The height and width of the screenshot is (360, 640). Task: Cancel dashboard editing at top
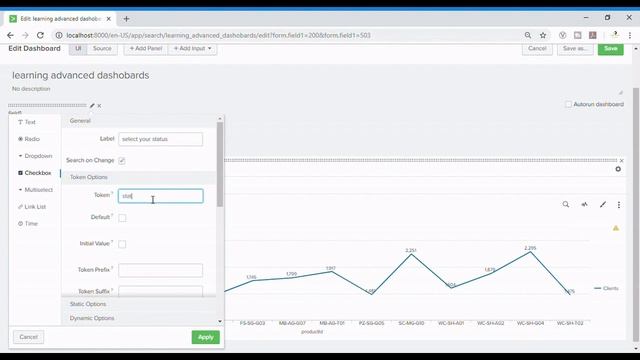click(537, 49)
